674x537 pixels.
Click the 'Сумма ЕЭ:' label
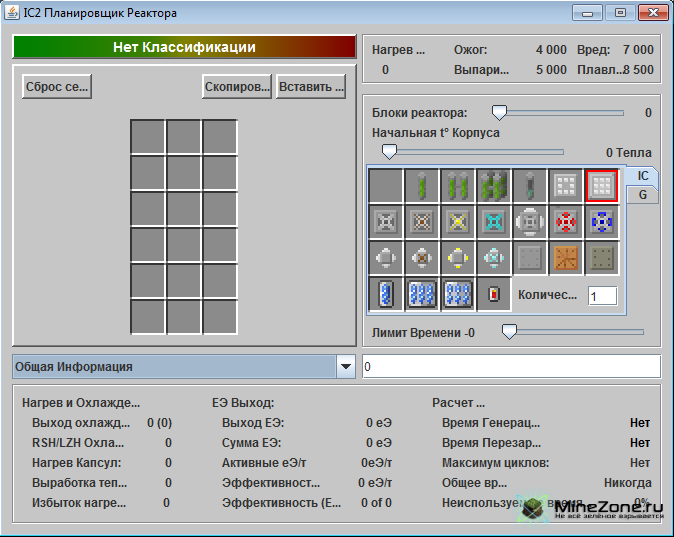[251, 443]
